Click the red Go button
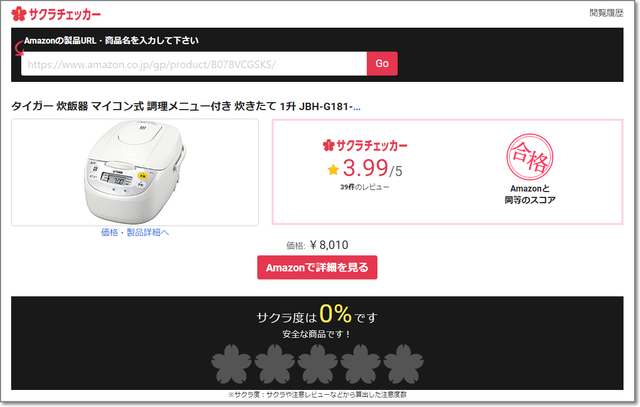 (x=382, y=64)
